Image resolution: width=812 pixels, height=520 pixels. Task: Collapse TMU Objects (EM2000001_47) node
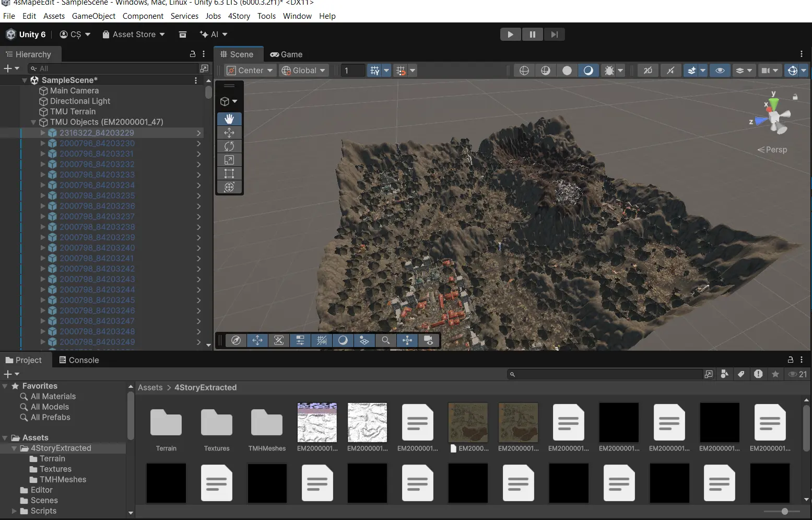[x=33, y=122]
